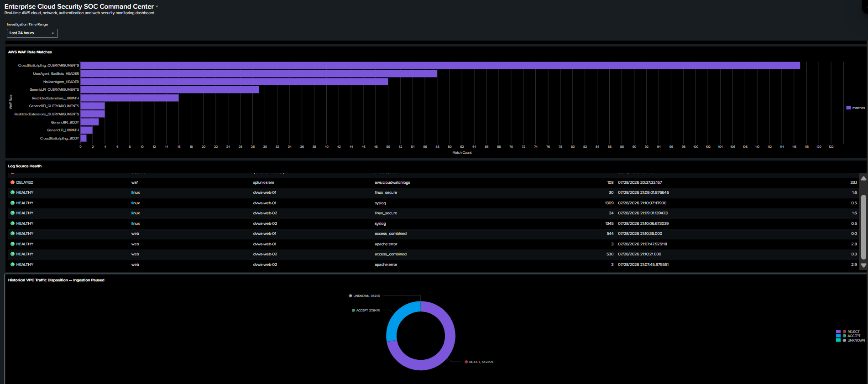Click the UserAgent_BadBots_HEADER bar

(259, 73)
